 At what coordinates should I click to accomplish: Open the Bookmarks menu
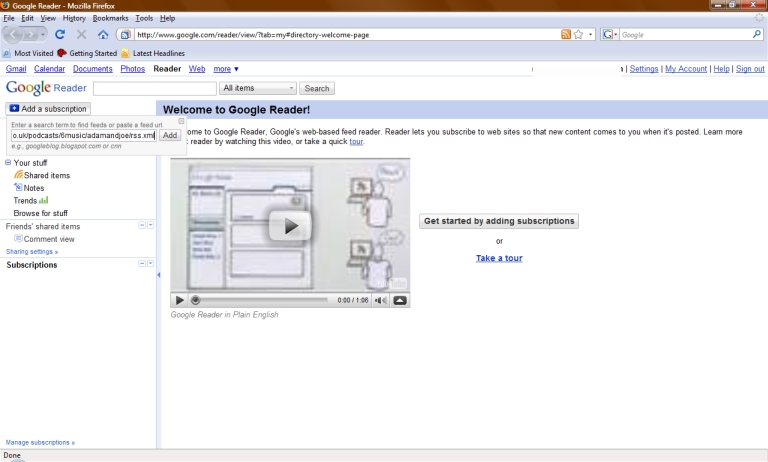[x=110, y=18]
